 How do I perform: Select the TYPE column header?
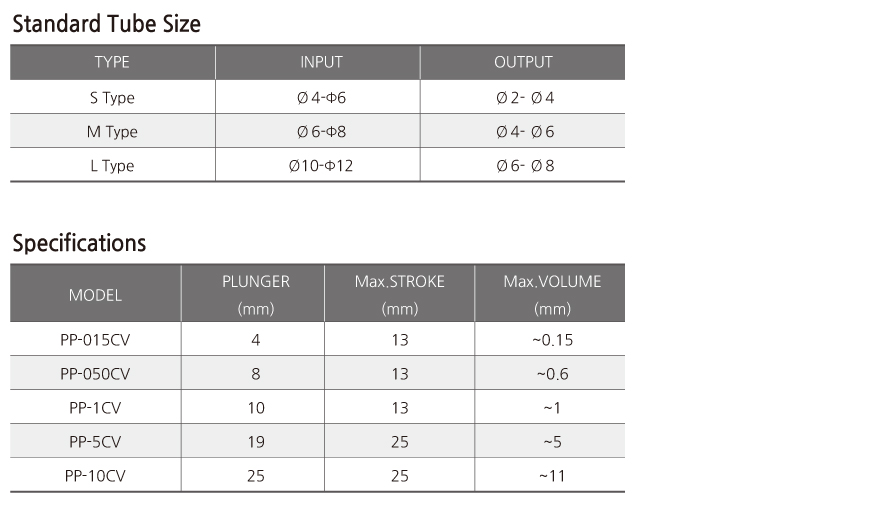[112, 62]
